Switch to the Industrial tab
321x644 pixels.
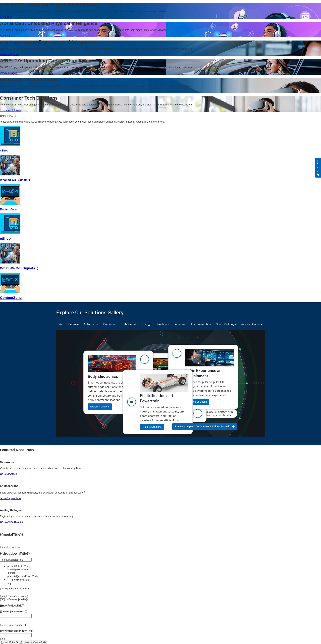click(180, 324)
